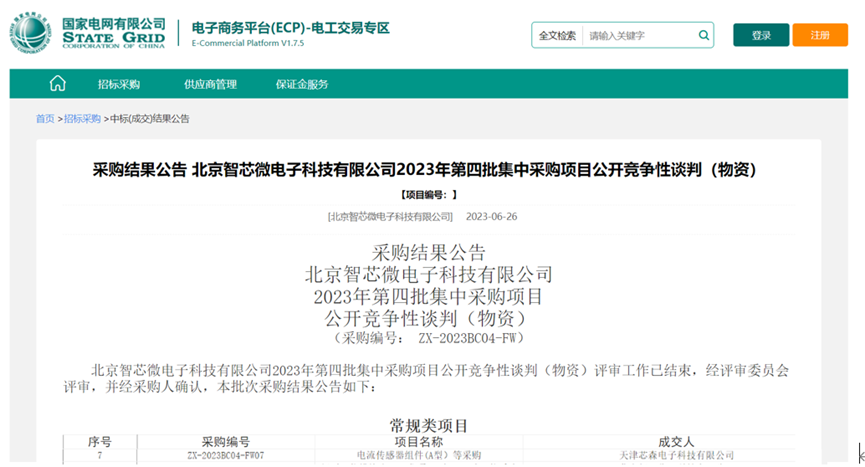The width and height of the screenshot is (865, 467).
Task: Open the 保证金服务 navigation menu
Action: 302,84
